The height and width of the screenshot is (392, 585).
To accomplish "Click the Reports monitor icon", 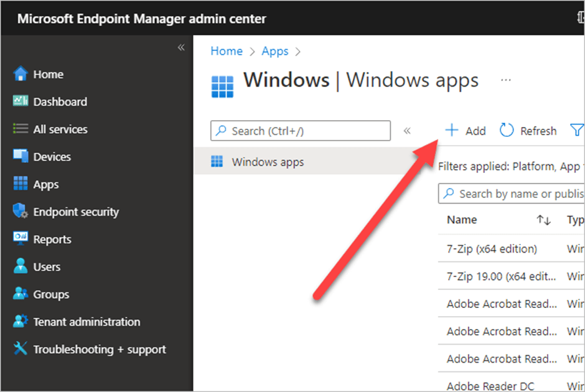I will coord(21,238).
